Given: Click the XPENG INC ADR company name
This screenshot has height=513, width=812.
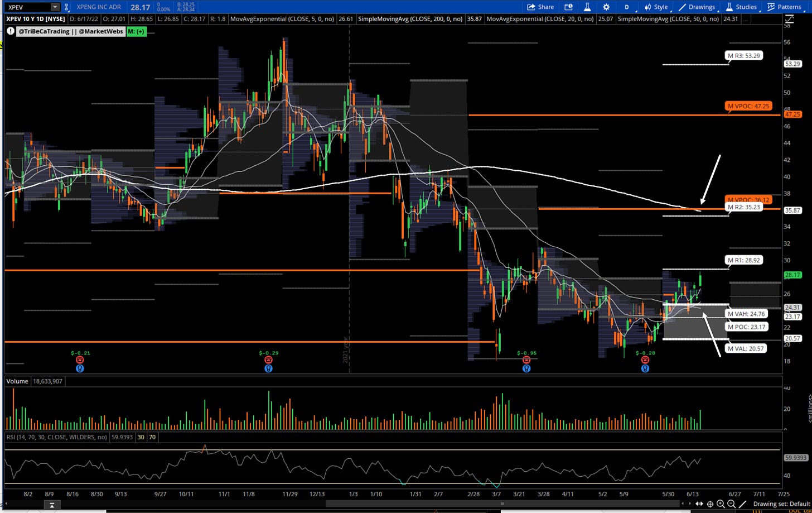Looking at the screenshot, I should click(x=99, y=7).
